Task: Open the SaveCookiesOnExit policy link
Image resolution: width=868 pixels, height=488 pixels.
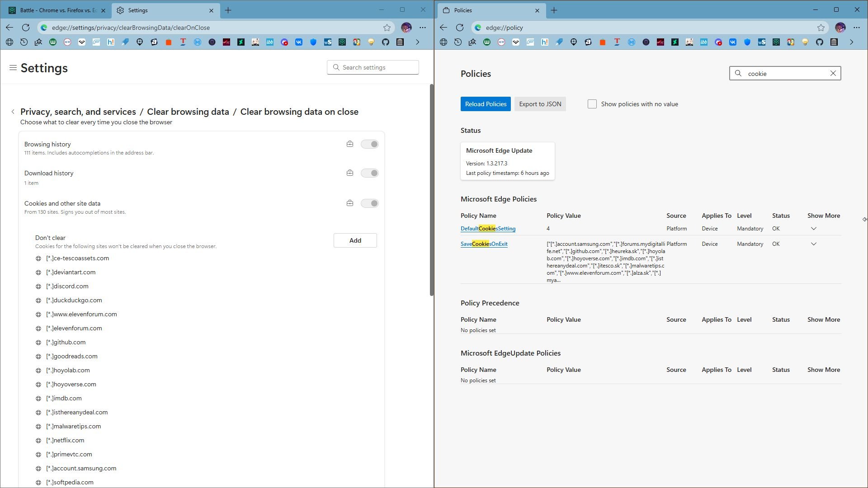Action: 484,244
